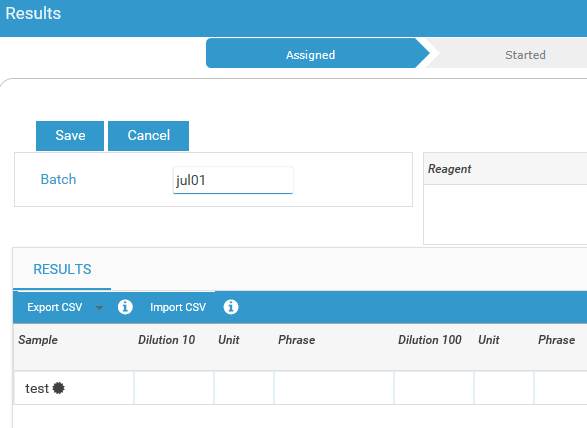Click the Save button
The height and width of the screenshot is (428, 587).
click(70, 136)
